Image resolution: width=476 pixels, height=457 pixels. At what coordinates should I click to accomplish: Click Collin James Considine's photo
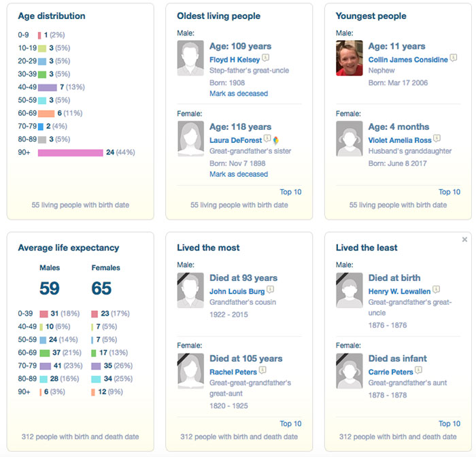pos(350,58)
